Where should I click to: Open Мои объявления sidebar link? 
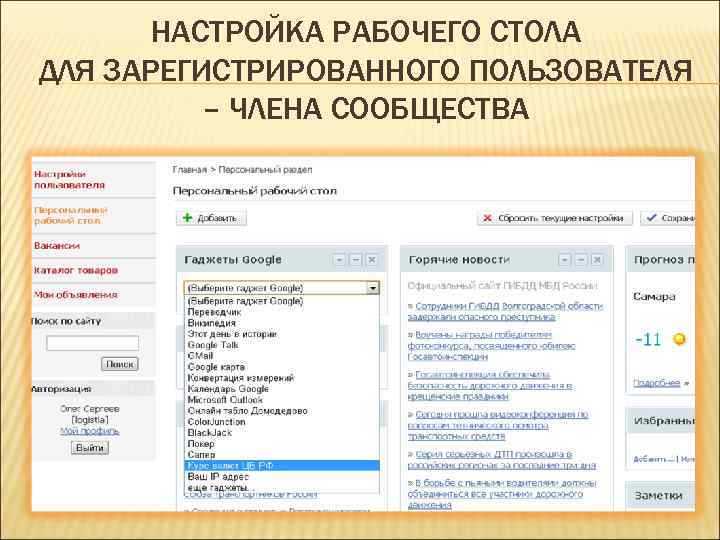76,295
